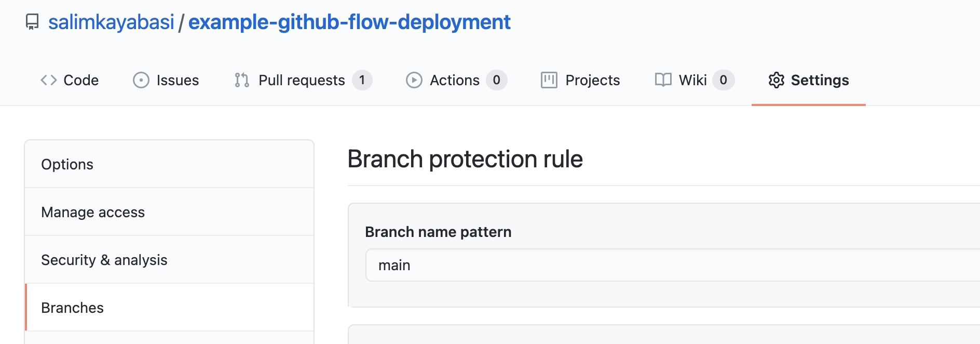Viewport: 980px width, 344px height.
Task: Open example-github-flow-deployment repository link
Action: tap(349, 22)
